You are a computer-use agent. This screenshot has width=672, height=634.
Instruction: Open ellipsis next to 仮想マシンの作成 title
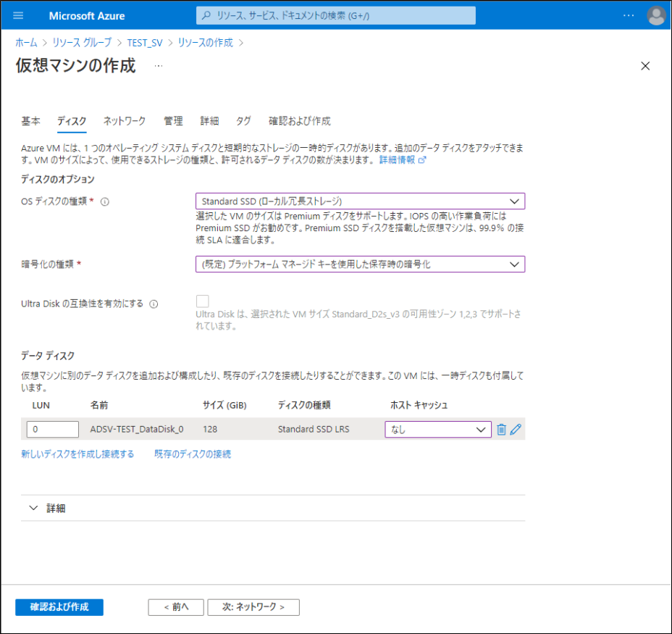(x=159, y=66)
